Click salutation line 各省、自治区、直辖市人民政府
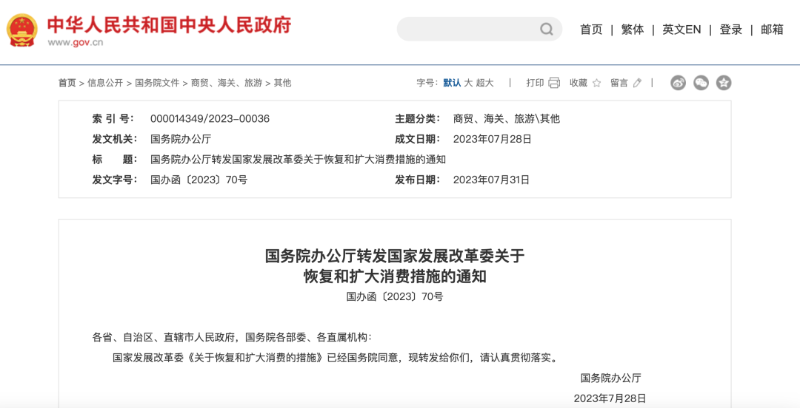Screen dimensions: 800x408 [232, 337]
